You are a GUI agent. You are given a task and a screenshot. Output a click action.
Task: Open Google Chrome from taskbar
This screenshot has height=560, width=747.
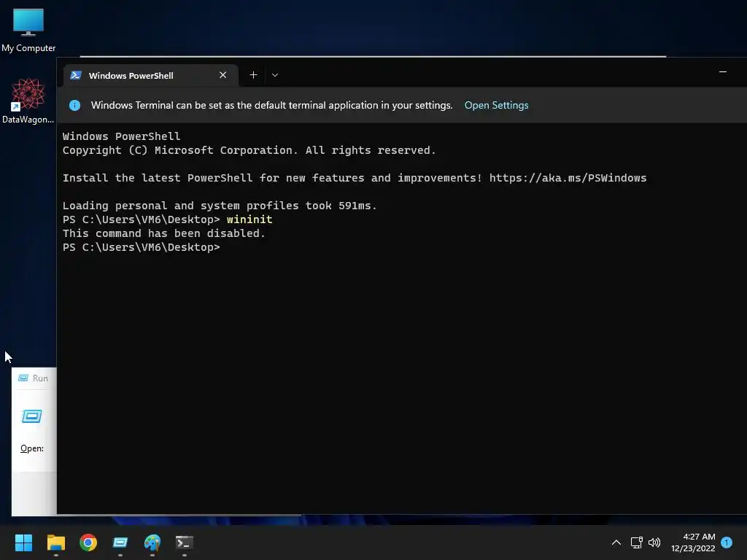pyautogui.click(x=88, y=542)
